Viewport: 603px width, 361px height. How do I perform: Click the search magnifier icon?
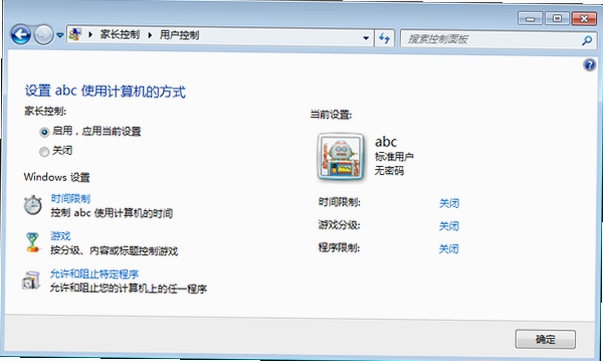[x=587, y=40]
